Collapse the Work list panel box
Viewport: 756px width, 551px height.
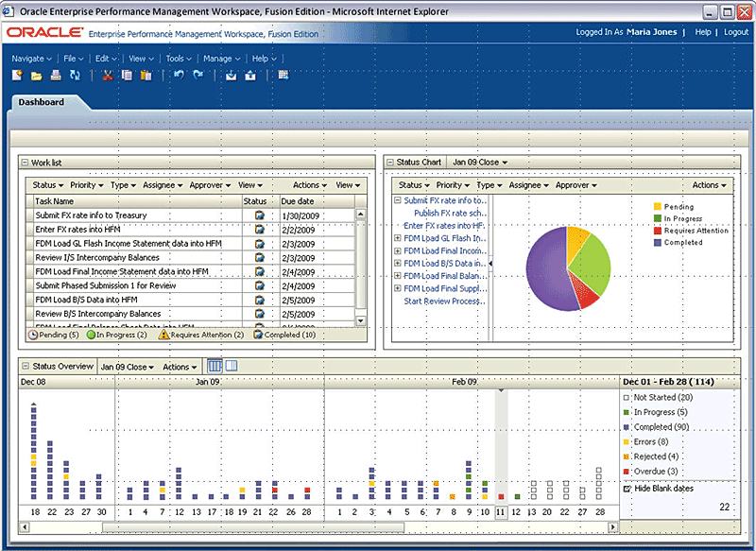click(x=25, y=163)
